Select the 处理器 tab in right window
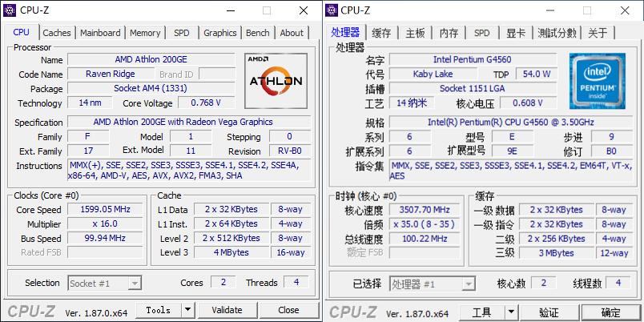The width and height of the screenshot is (644, 322). tap(345, 32)
